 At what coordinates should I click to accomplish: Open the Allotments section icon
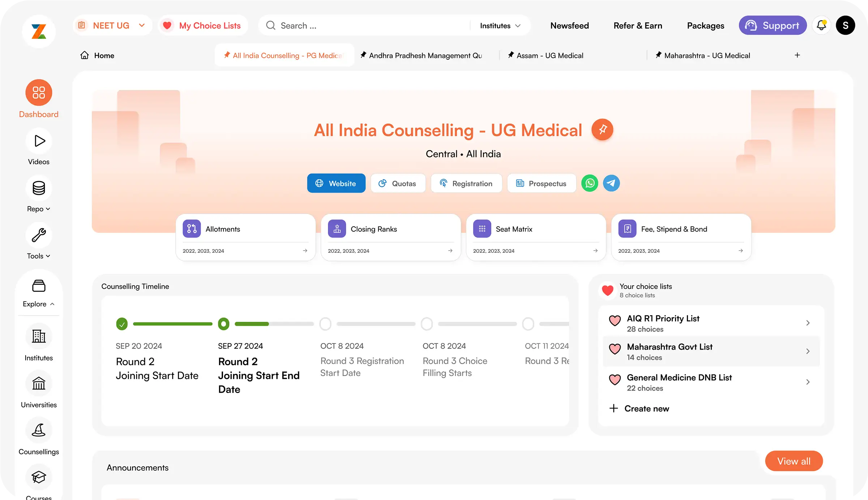192,228
